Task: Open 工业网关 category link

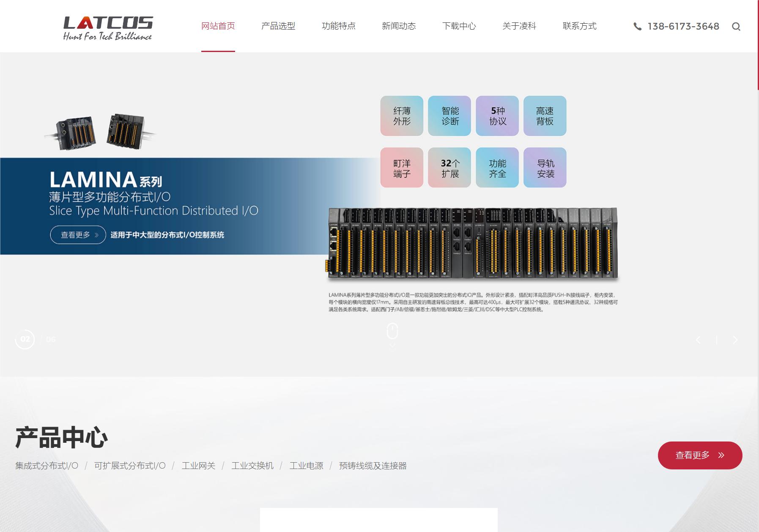Action: pos(199,466)
